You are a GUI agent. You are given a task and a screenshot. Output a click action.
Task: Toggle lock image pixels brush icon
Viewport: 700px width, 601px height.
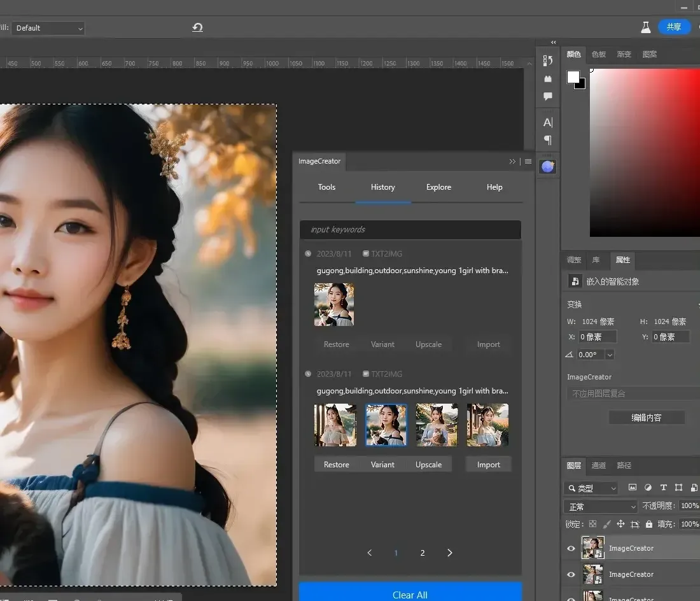[606, 524]
